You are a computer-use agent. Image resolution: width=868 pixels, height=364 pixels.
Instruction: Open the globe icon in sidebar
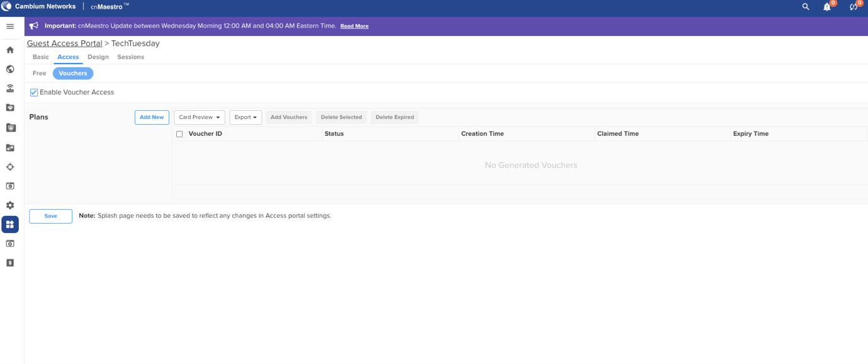[10, 69]
